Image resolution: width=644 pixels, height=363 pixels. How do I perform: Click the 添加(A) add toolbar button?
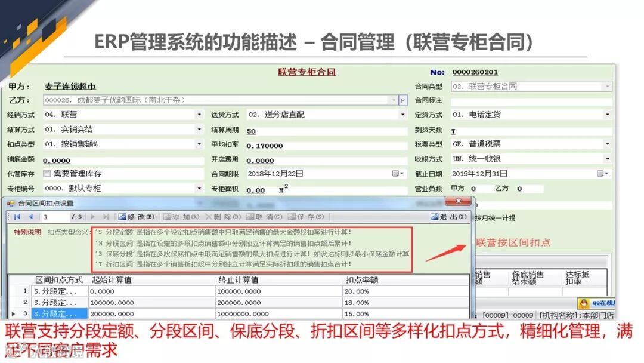(x=181, y=217)
